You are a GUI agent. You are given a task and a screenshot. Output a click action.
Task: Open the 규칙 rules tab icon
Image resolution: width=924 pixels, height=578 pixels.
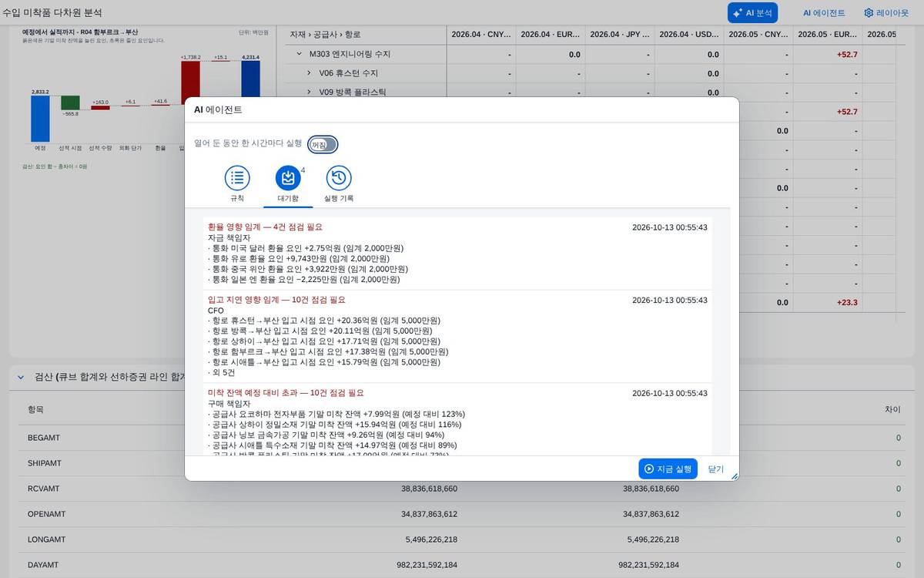[237, 178]
